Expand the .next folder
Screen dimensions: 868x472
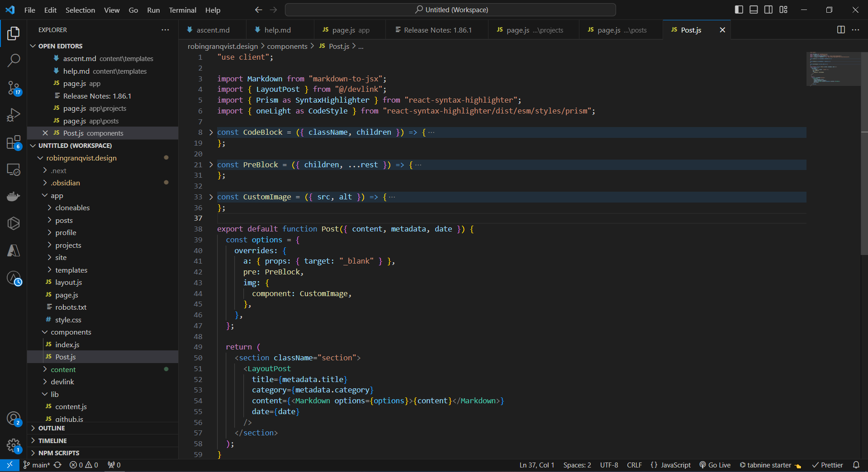[45, 170]
